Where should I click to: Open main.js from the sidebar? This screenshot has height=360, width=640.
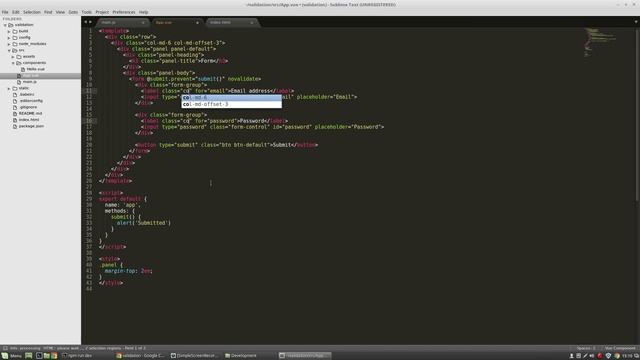[x=29, y=82]
